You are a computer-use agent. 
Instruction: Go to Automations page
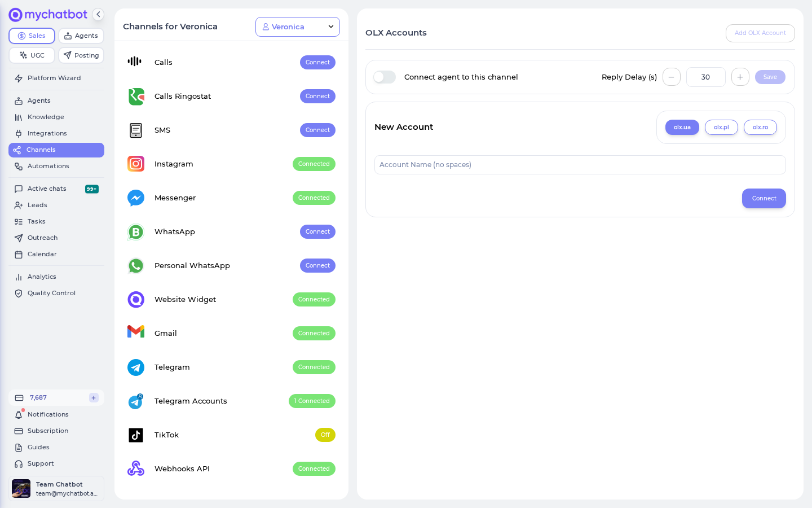(x=56, y=166)
